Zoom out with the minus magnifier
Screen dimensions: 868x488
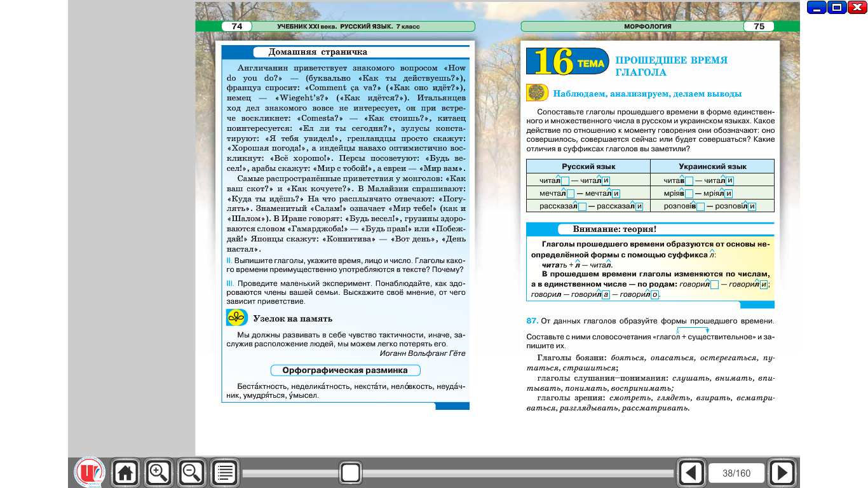tap(191, 472)
